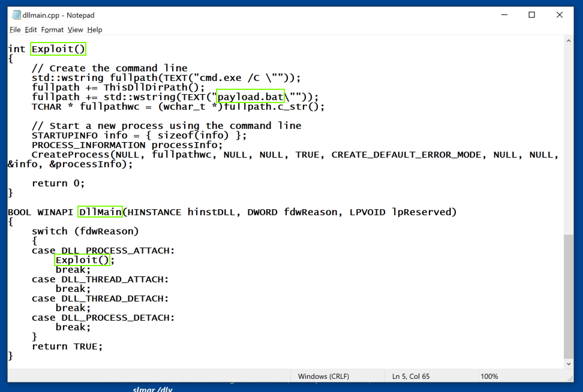Click the 'return 0;' line

click(x=58, y=183)
